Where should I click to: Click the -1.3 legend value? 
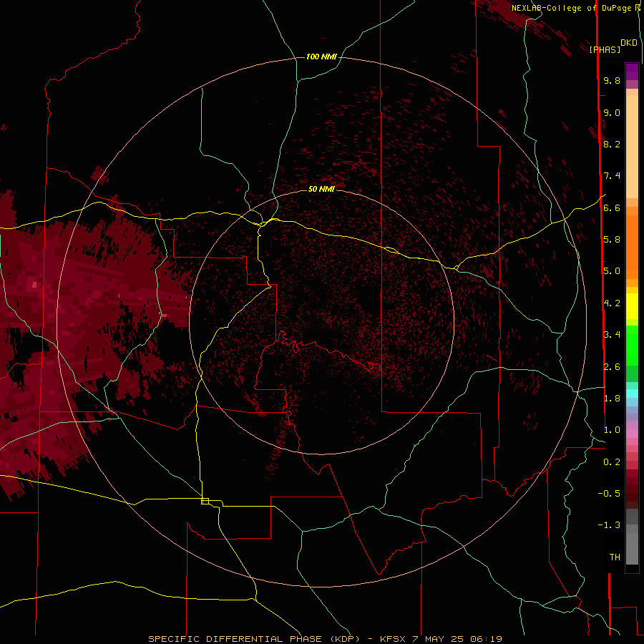click(x=609, y=525)
